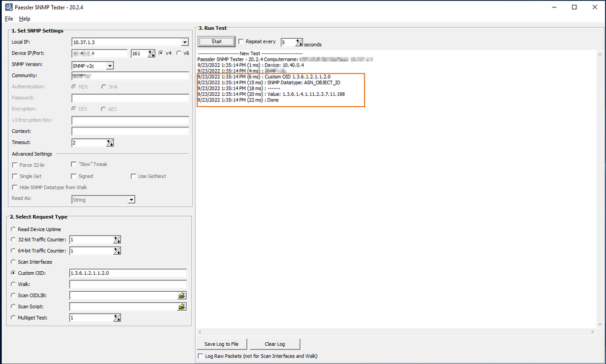Click the Save Log to File button
This screenshot has height=364, width=606.
221,344
